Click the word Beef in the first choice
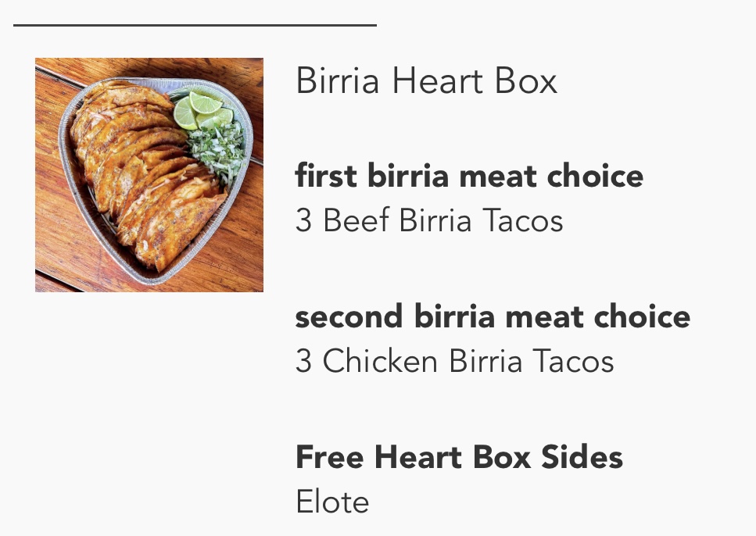Screen dimensions: 756x536 coord(356,220)
